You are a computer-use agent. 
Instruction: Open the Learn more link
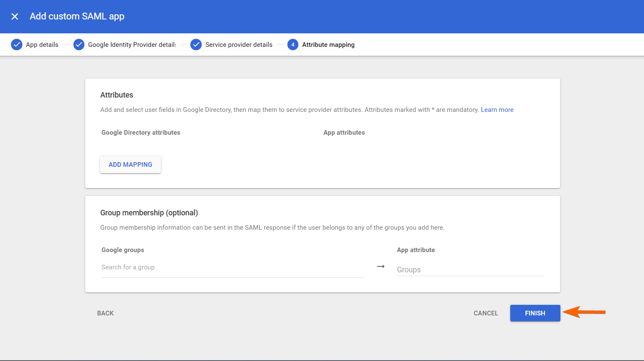click(497, 110)
